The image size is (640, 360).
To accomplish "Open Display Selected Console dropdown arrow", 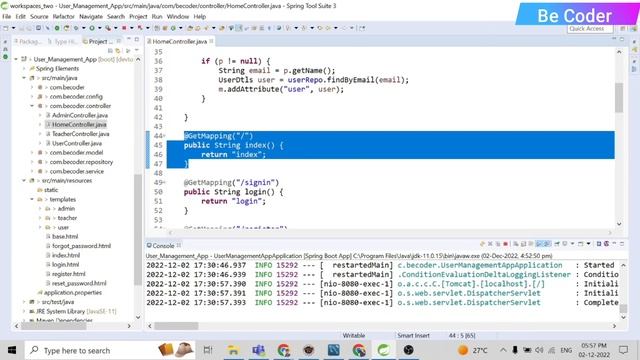I will 572,244.
